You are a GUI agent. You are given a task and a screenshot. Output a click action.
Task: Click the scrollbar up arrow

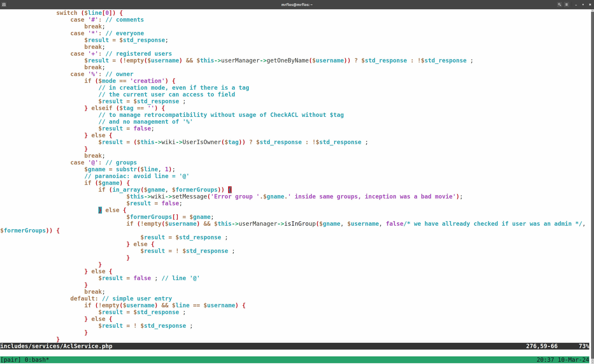(592, 11)
